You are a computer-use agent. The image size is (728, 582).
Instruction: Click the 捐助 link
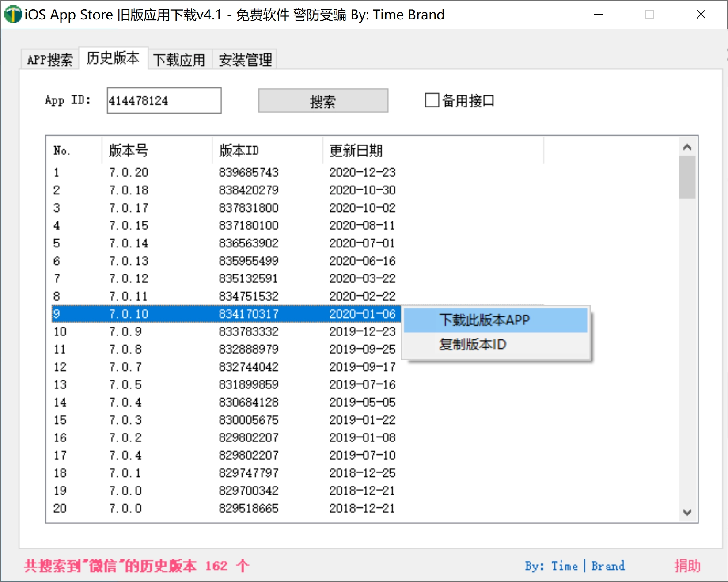click(687, 566)
